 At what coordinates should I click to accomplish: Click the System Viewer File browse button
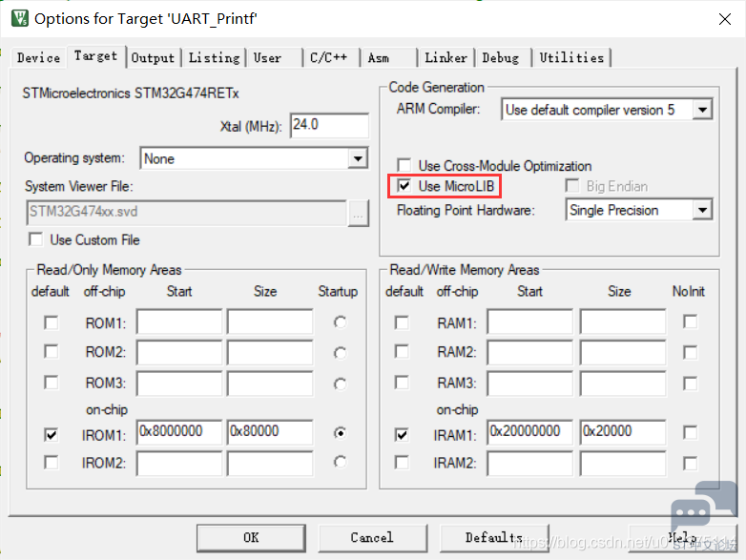coord(359,213)
